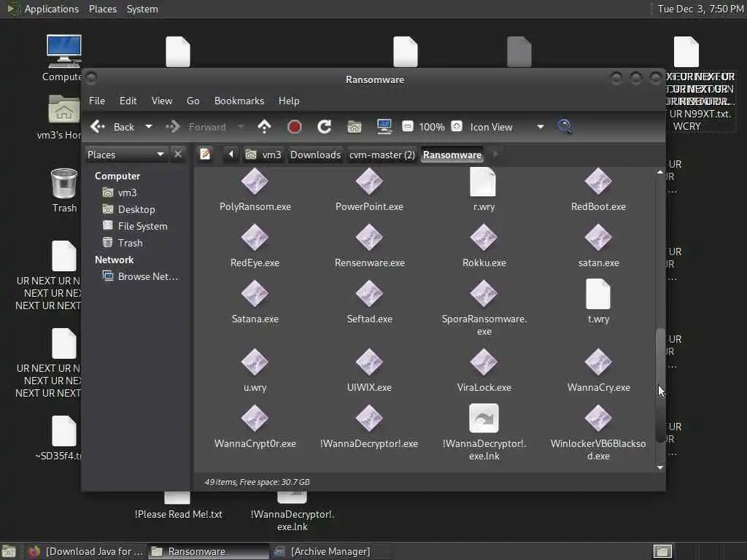The image size is (747, 560).
Task: Navigate to vm3 in the path bar
Action: [x=263, y=155]
